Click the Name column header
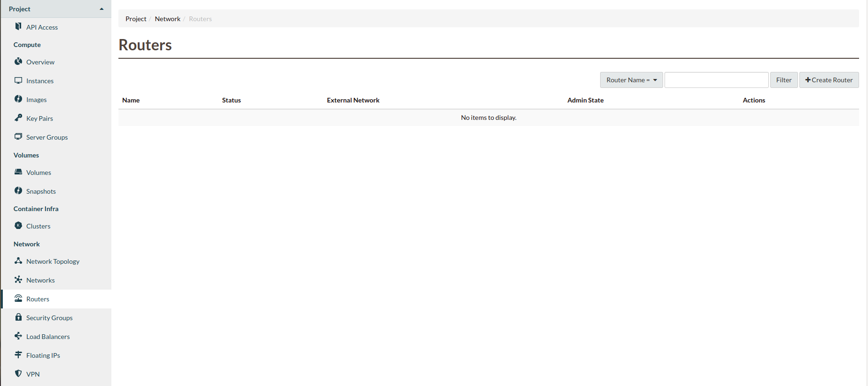The height and width of the screenshot is (386, 868). [131, 100]
